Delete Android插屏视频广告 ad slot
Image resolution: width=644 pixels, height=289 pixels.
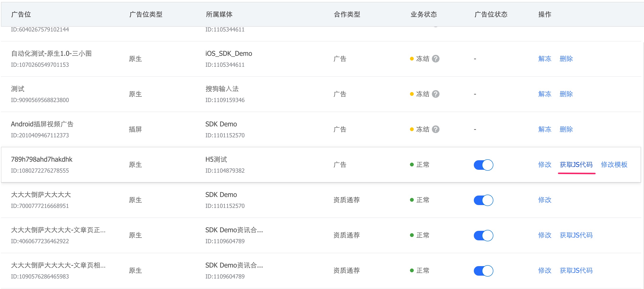[x=566, y=129]
